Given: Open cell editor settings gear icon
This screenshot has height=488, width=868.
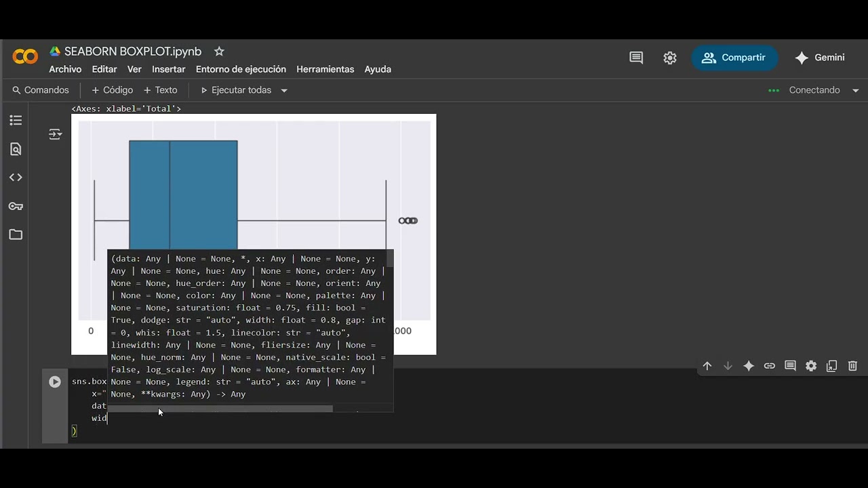Looking at the screenshot, I should pyautogui.click(x=811, y=366).
